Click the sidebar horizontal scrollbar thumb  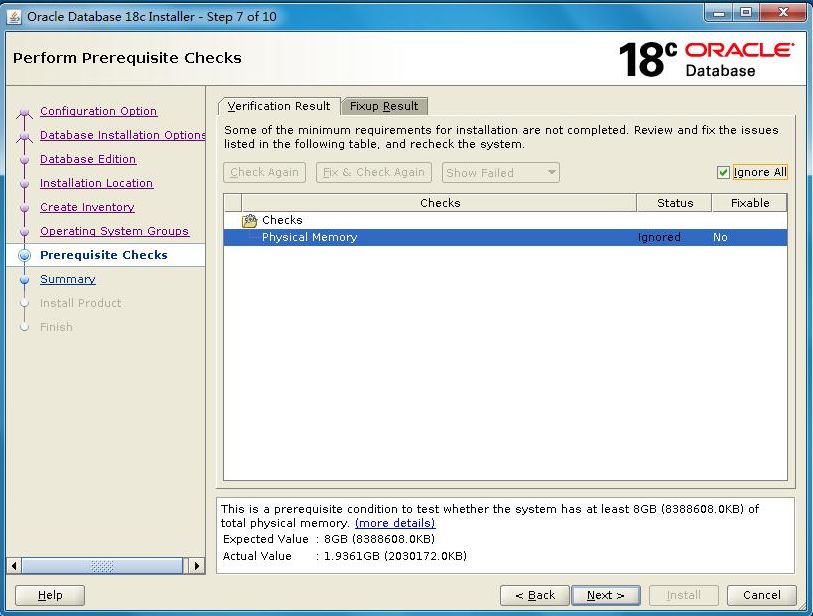click(102, 566)
